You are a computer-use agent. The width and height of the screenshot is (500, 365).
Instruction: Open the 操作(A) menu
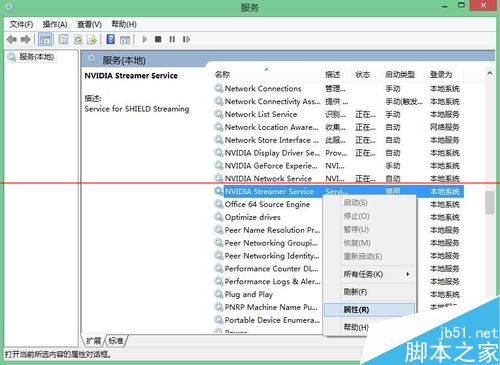tap(55, 24)
